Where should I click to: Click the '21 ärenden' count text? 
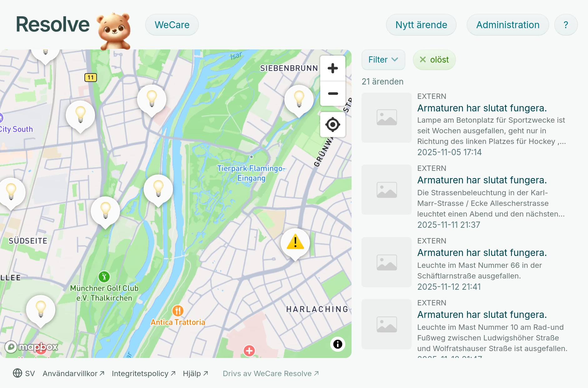[x=383, y=82]
